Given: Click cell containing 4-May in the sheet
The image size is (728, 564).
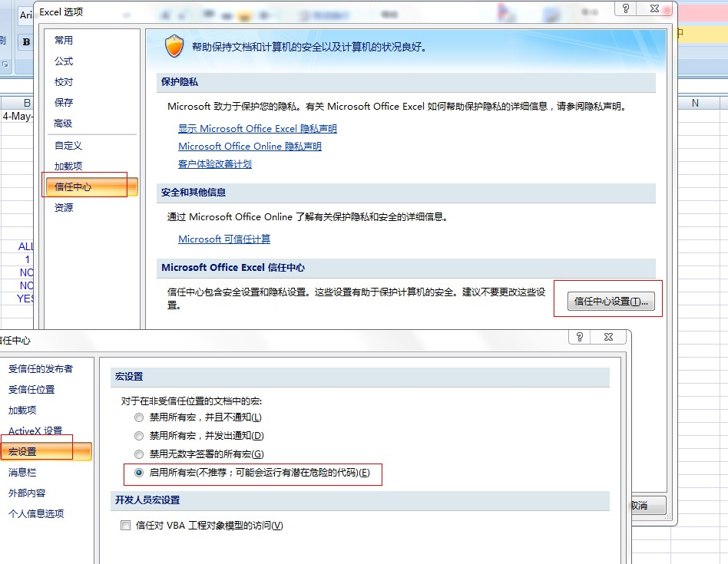Looking at the screenshot, I should point(18,116).
